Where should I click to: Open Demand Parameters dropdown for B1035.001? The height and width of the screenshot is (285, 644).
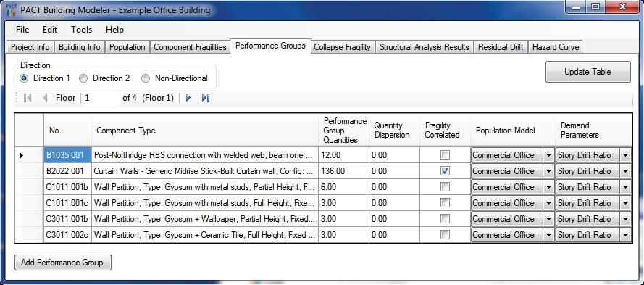[x=625, y=155]
